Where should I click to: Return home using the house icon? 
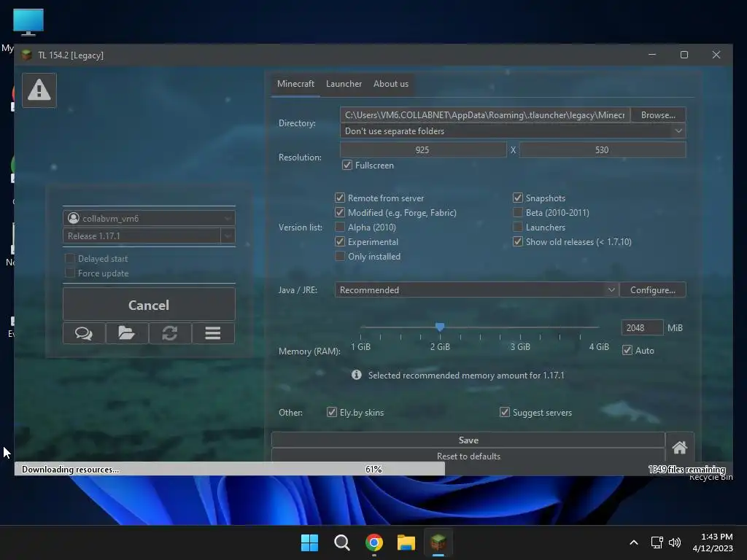tap(679, 447)
